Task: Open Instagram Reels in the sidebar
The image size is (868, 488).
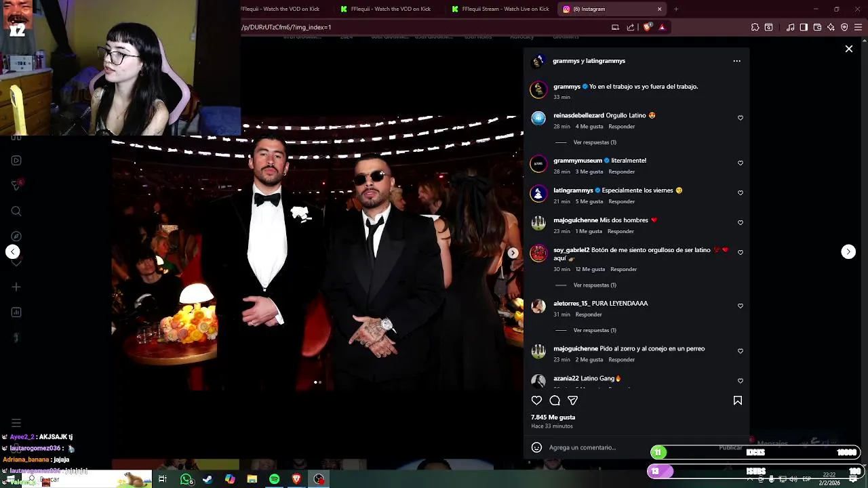Action: (x=16, y=161)
